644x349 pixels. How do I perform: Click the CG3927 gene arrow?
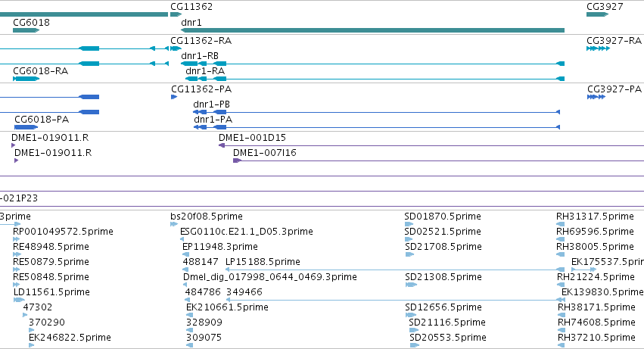pos(597,14)
